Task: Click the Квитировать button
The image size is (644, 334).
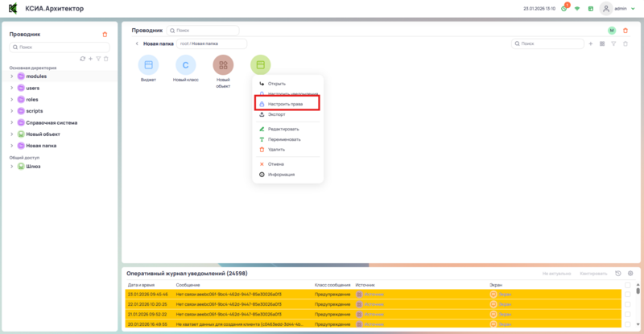Action: (592, 274)
